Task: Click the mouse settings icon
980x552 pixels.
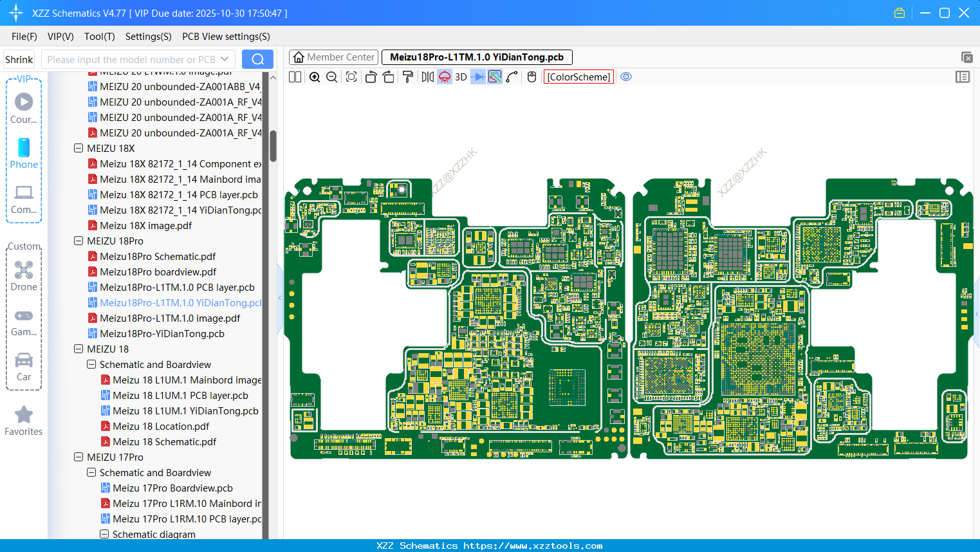Action: tap(532, 77)
